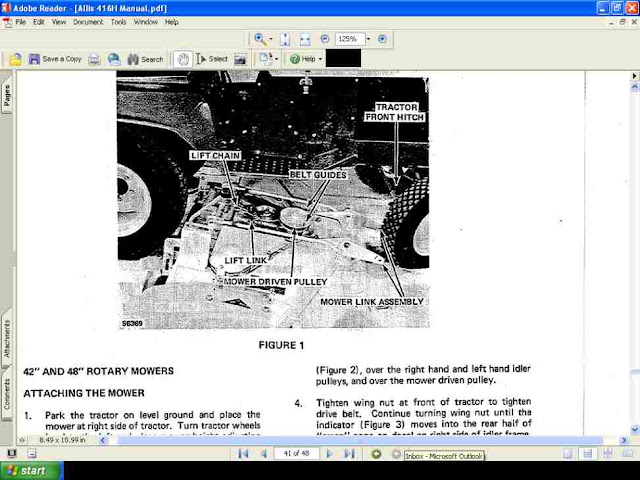The height and width of the screenshot is (480, 640).
Task: Go to the first page
Action: [x=244, y=453]
